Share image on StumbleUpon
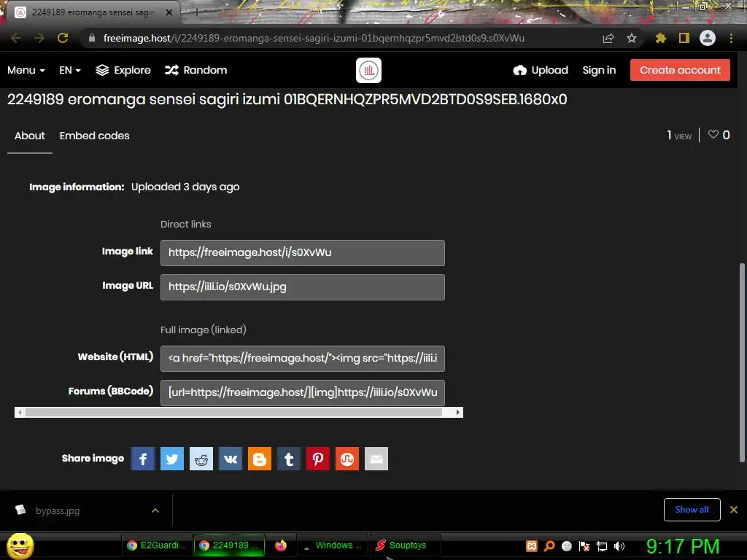747x560 pixels. pos(347,459)
